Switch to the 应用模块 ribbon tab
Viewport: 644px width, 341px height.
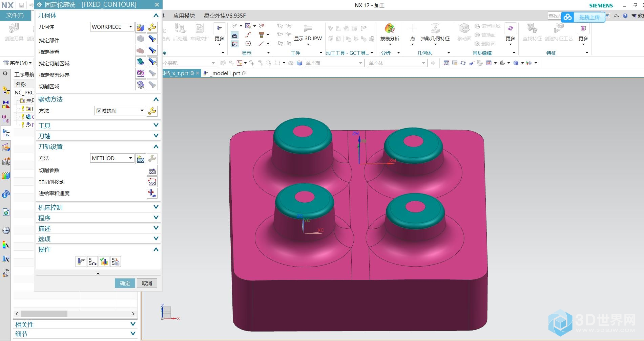click(184, 16)
